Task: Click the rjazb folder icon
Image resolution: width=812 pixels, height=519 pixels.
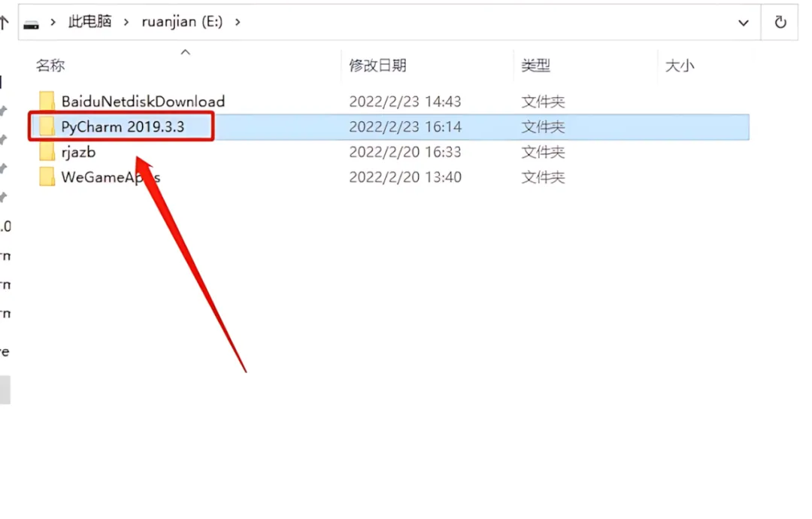Action: 47,152
